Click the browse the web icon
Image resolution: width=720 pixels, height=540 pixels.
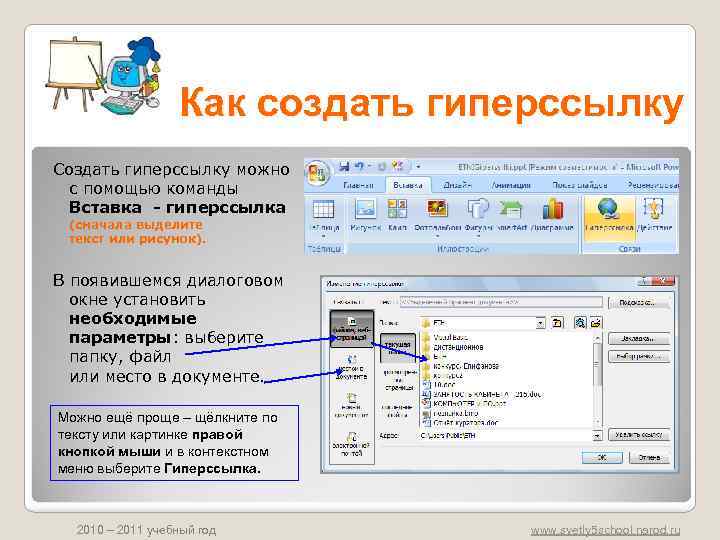[x=580, y=323]
